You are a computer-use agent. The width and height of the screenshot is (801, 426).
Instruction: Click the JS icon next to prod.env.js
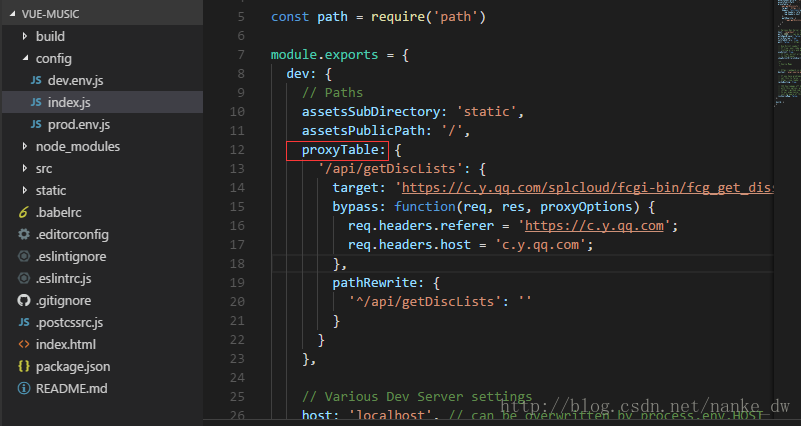point(36,124)
